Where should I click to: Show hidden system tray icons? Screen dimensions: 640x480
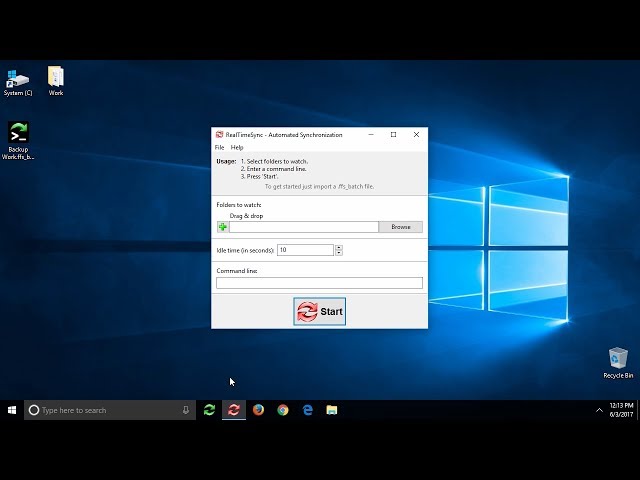[x=599, y=410]
